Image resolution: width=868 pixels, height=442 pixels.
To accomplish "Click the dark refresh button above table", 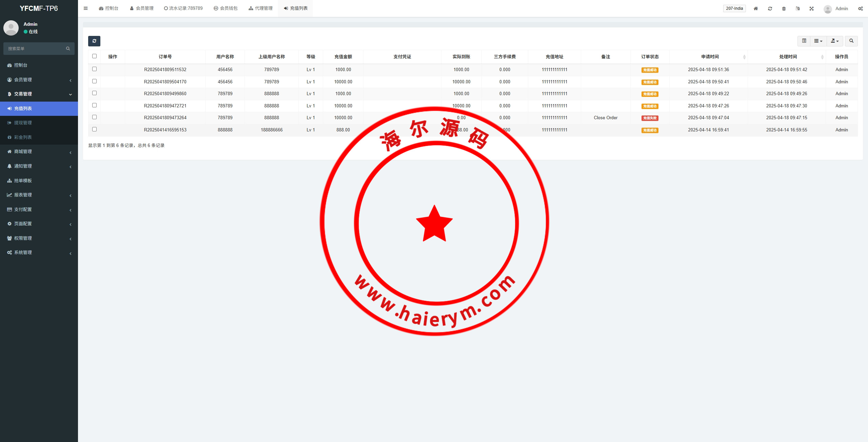I will (x=94, y=41).
